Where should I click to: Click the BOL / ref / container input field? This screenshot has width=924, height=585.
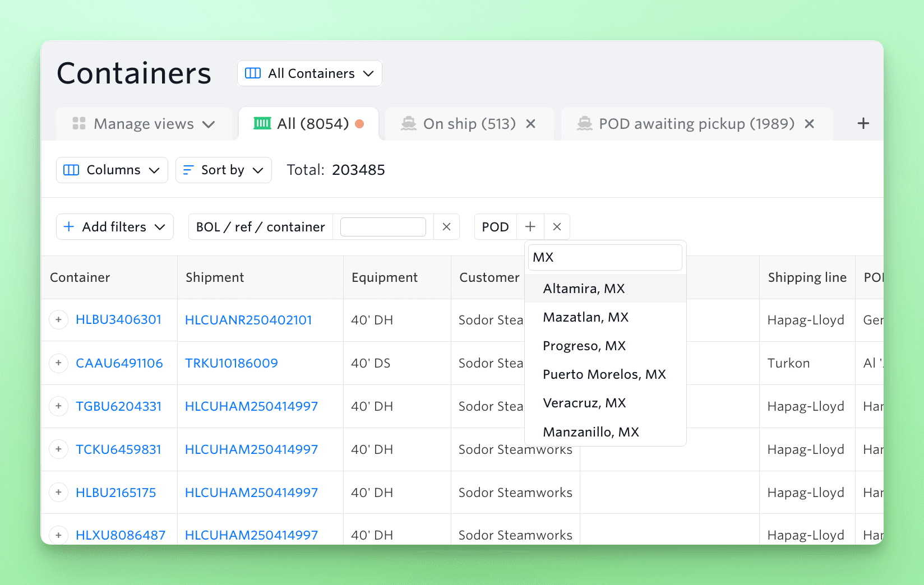click(x=383, y=227)
